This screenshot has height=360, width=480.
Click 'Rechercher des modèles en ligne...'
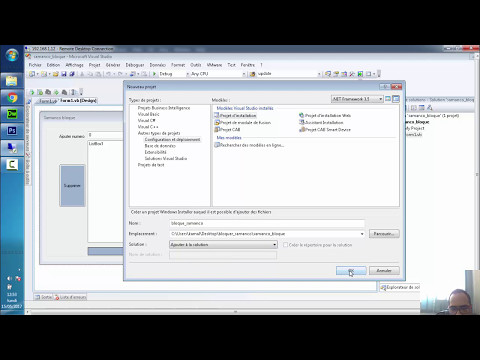[249, 145]
